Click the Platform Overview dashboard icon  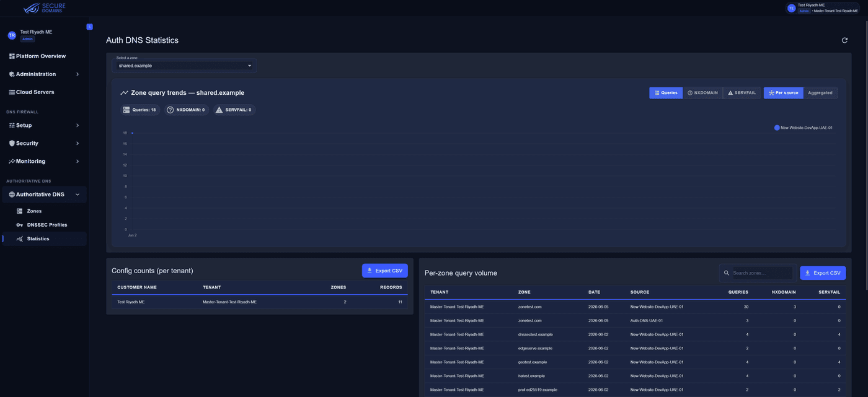12,56
